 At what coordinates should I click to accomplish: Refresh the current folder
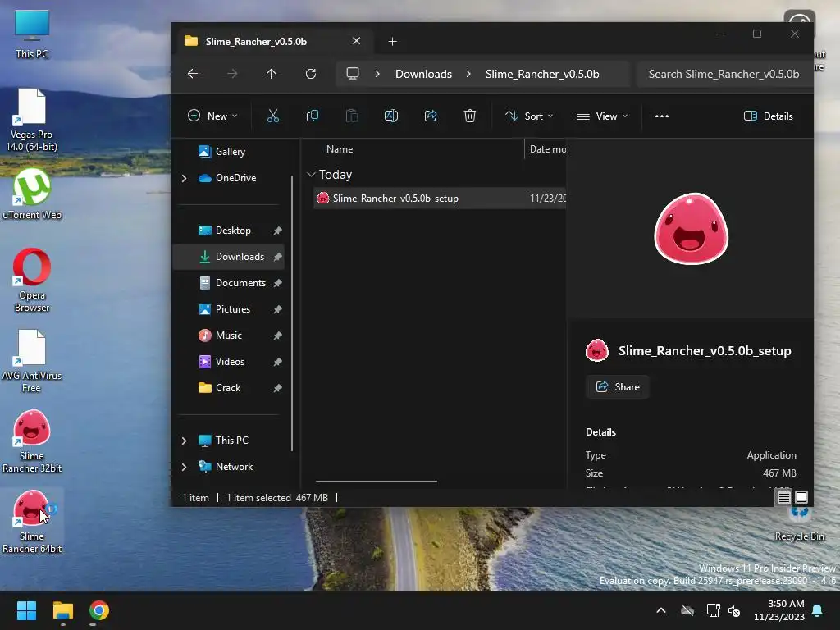coord(311,74)
